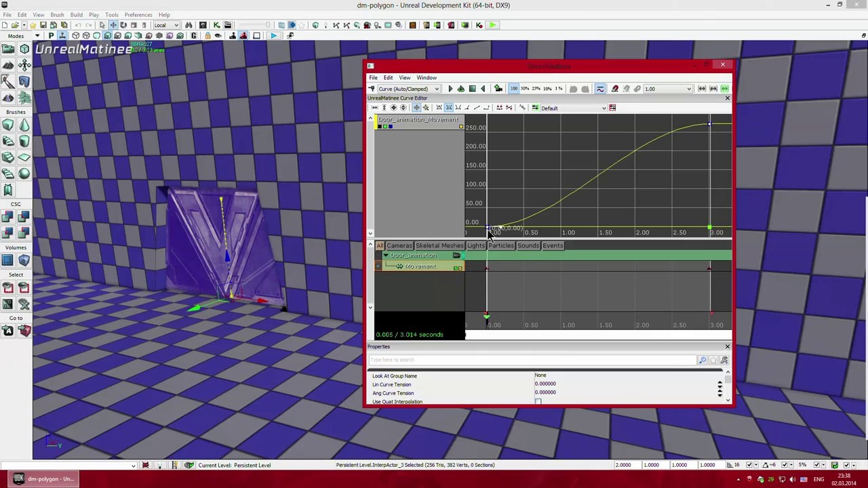The width and height of the screenshot is (868, 488).
Task: Switch to the Skeletal Meshes group tab
Action: click(x=439, y=245)
